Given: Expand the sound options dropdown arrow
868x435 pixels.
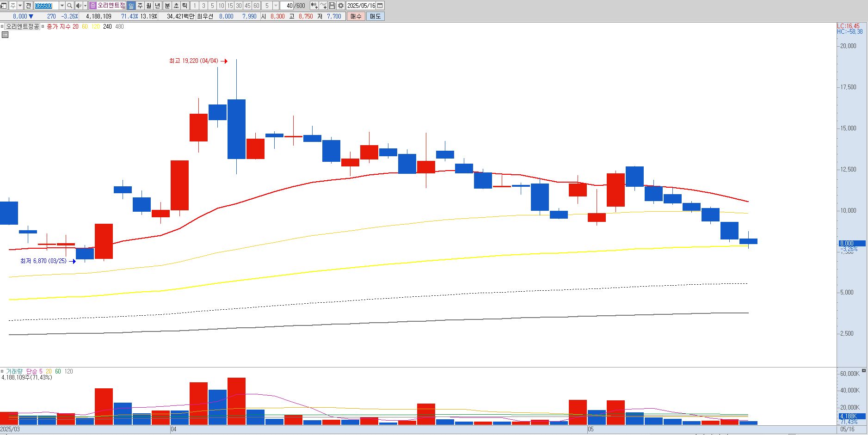Looking at the screenshot, I should click(85, 6).
